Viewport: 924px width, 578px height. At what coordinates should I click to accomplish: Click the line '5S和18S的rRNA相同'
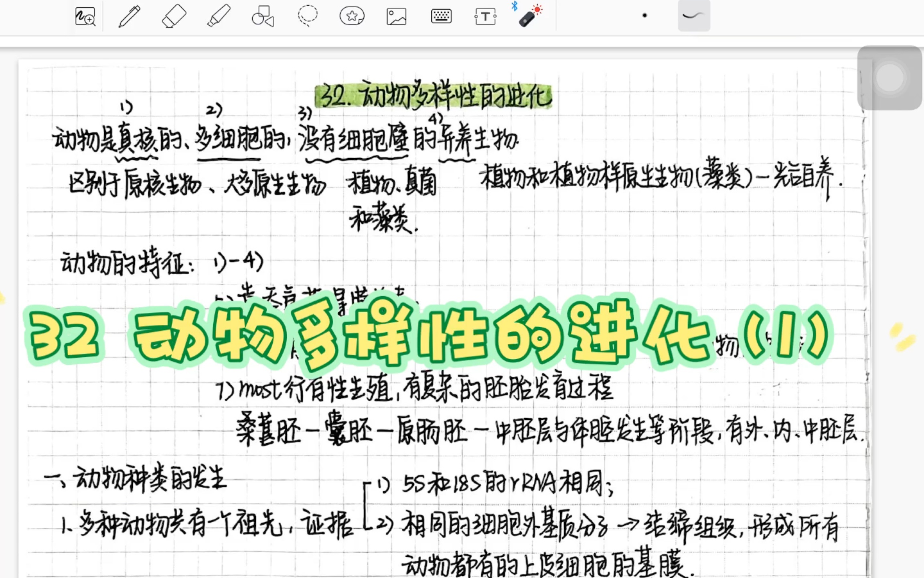[x=507, y=482]
